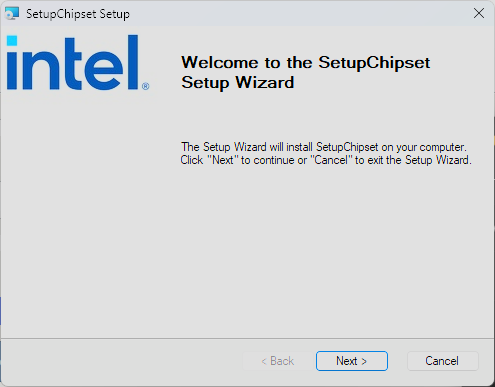Click the word "Cancel" in the instruction text
The image size is (495, 387).
click(331, 160)
